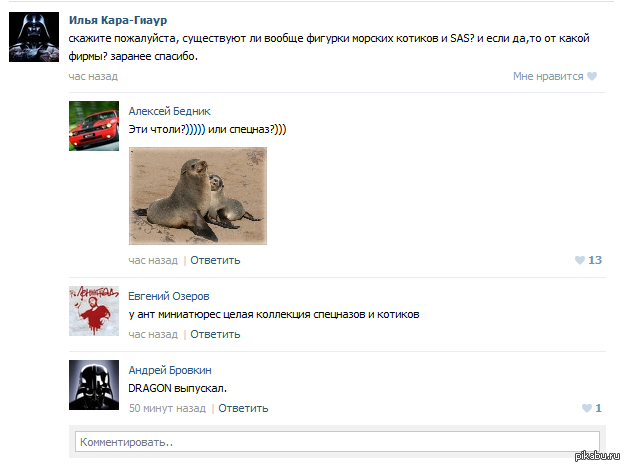
Task: Reply to Алексей Бедник's comment with Ответить
Action: 215,260
